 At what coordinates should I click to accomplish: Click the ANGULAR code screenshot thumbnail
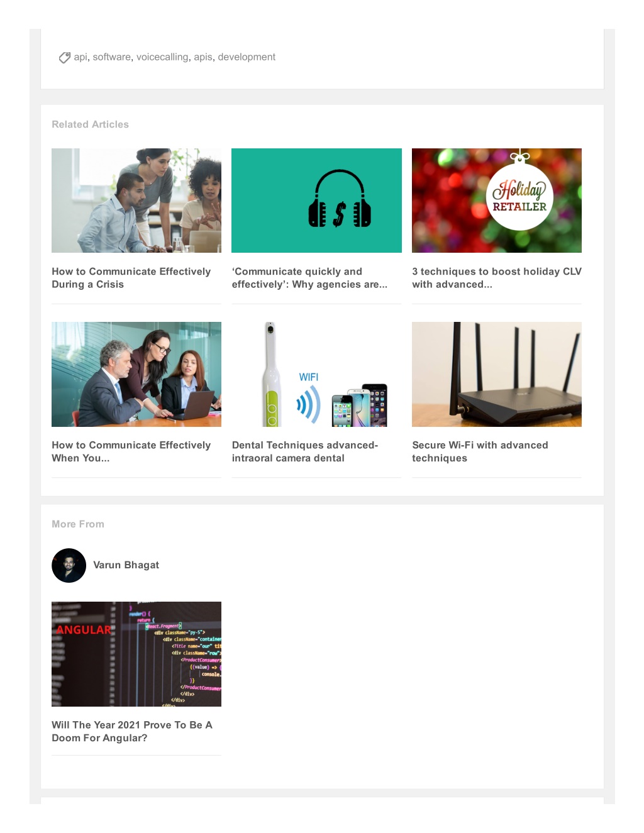click(x=136, y=654)
